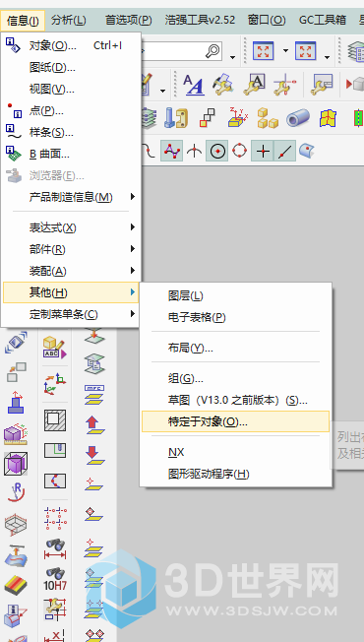The width and height of the screenshot is (364, 642).
Task: Toggle control-point snap (zigzag points)
Action: coord(172,151)
